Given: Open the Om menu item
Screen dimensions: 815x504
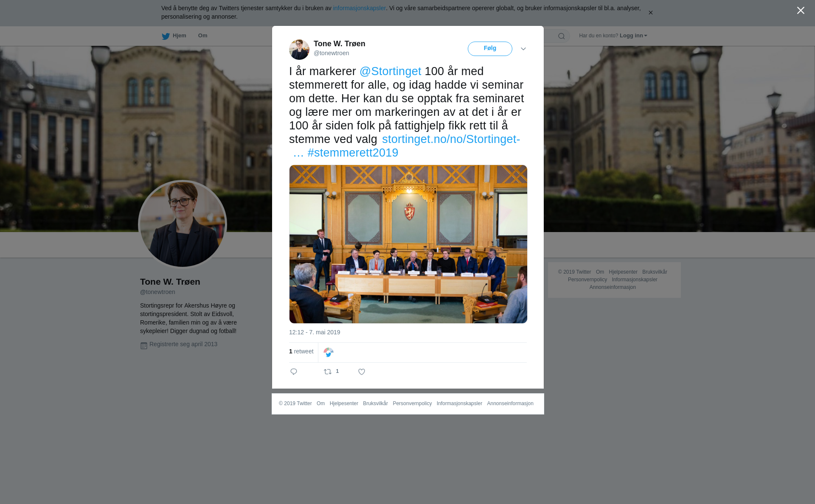Looking at the screenshot, I should click(x=202, y=36).
